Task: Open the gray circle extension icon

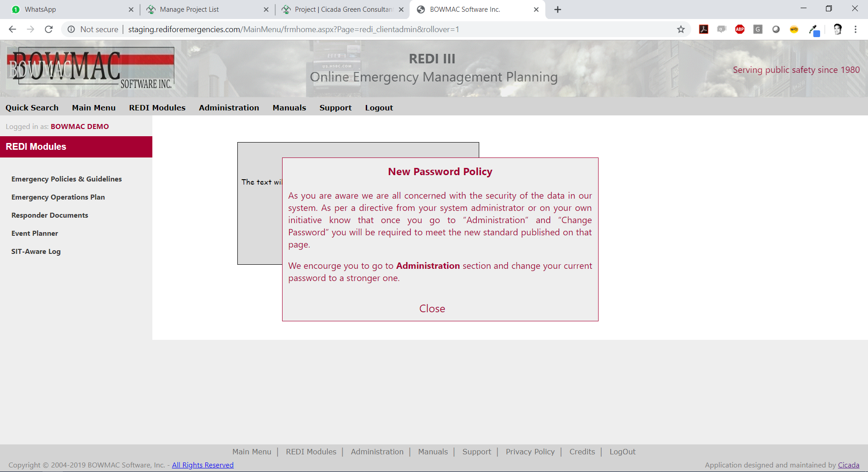Action: coord(776,29)
